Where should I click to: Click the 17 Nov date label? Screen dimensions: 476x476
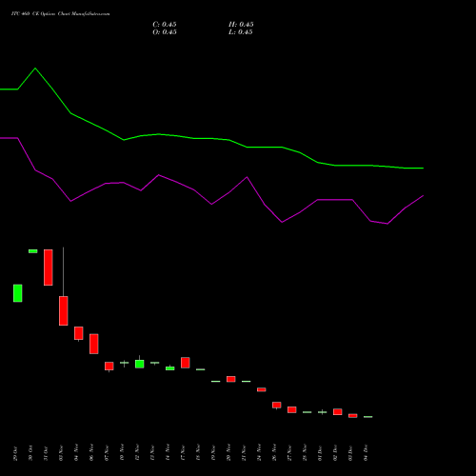pyautogui.click(x=183, y=453)
